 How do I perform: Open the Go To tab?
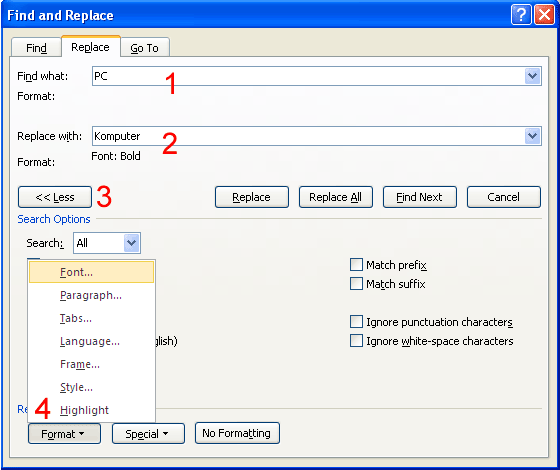145,48
